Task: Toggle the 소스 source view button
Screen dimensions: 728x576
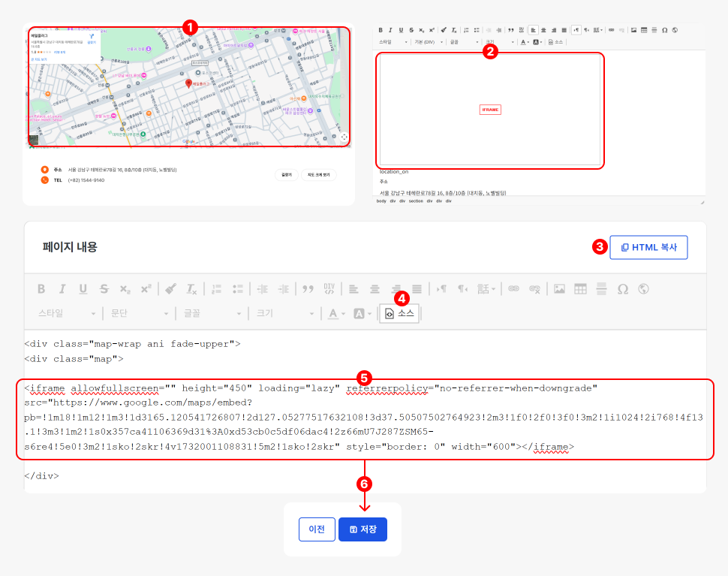Action: click(399, 314)
